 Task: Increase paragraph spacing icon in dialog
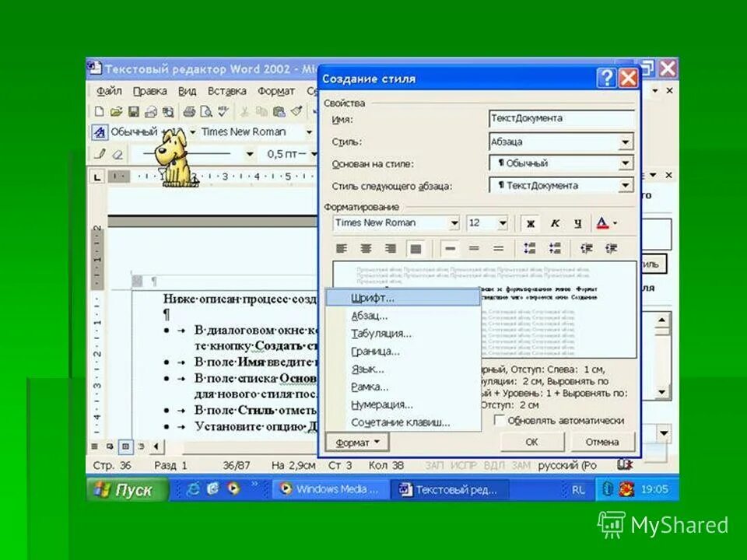coord(530,248)
